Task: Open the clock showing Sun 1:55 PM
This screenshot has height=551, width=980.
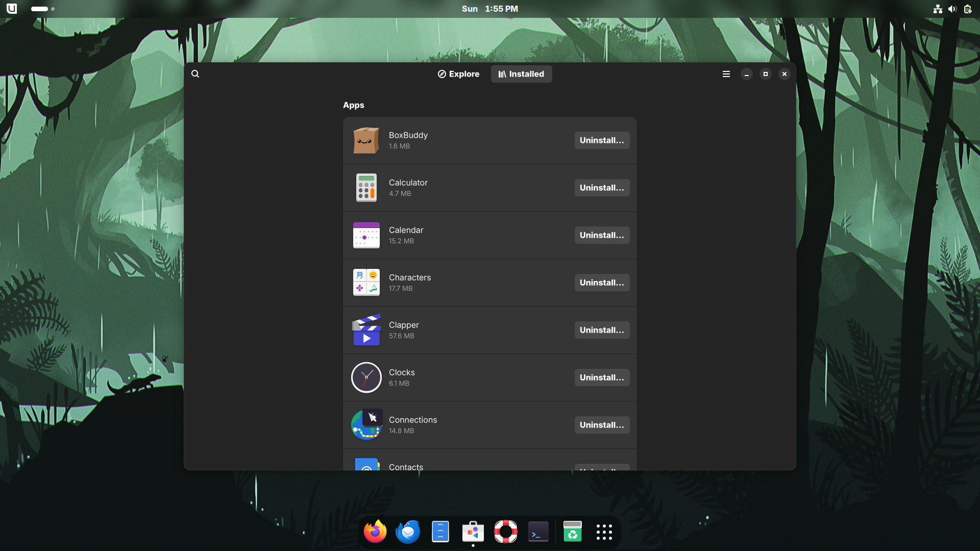Action: [490, 9]
